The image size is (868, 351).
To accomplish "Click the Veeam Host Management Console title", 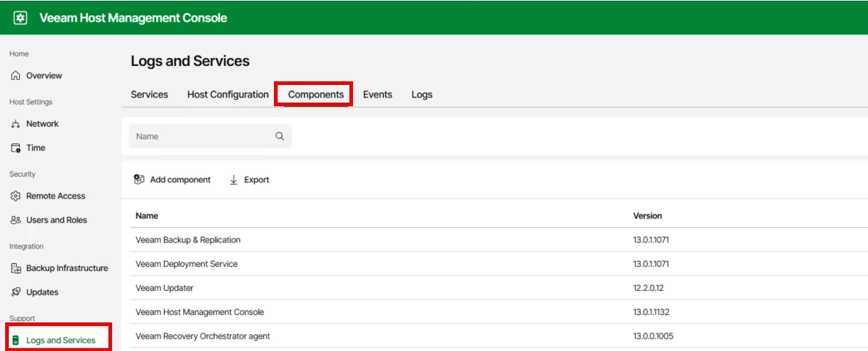I will (133, 18).
